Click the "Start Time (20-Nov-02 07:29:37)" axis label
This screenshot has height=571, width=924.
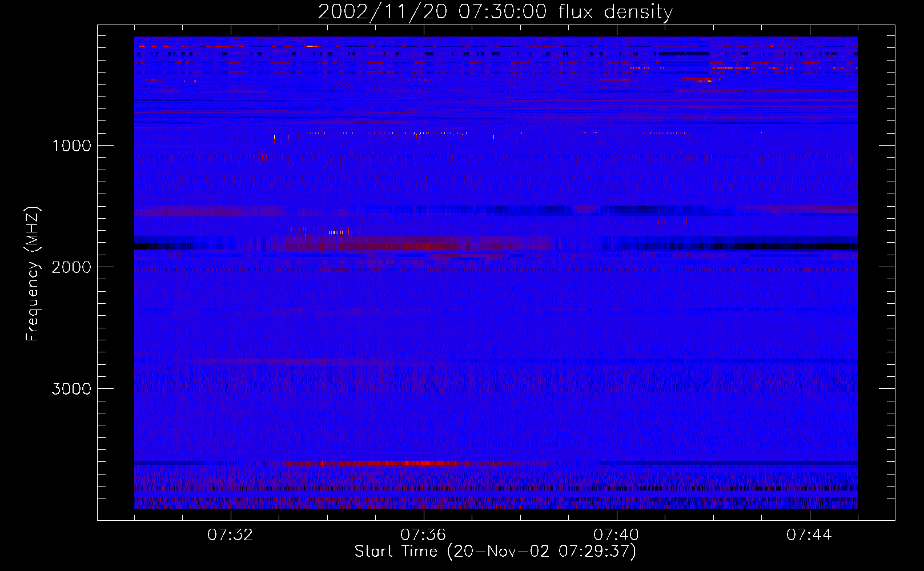495,552
